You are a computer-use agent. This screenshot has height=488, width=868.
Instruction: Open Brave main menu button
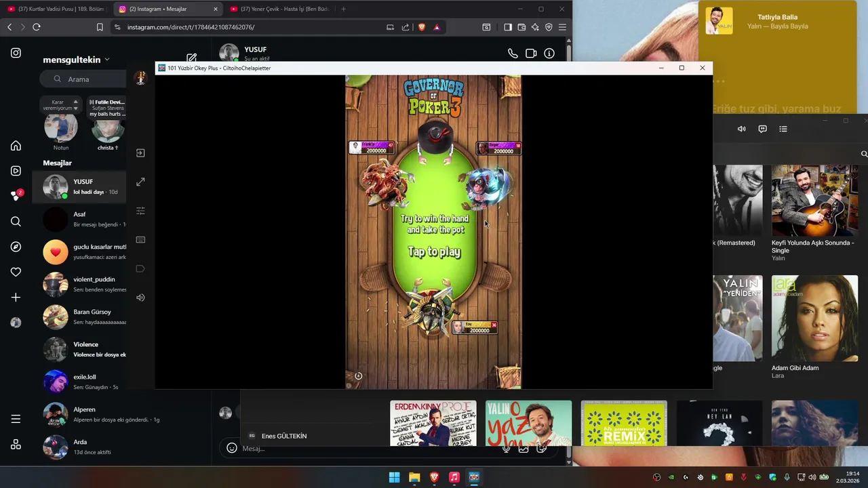(x=562, y=27)
